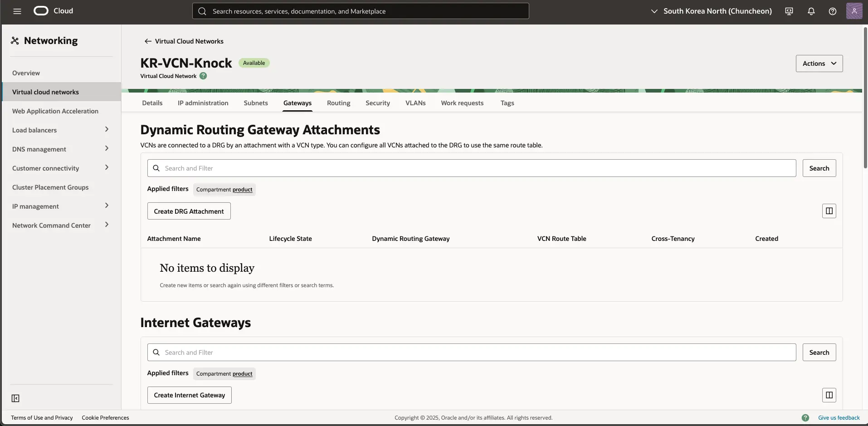The height and width of the screenshot is (426, 868).
Task: Expand IP management submenu
Action: tap(107, 206)
